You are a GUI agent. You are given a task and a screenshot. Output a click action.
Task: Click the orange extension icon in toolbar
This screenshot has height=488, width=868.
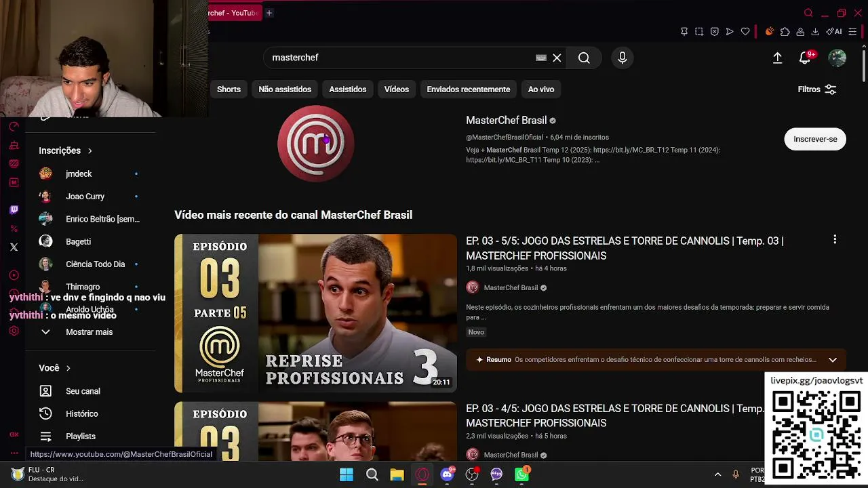coord(769,31)
